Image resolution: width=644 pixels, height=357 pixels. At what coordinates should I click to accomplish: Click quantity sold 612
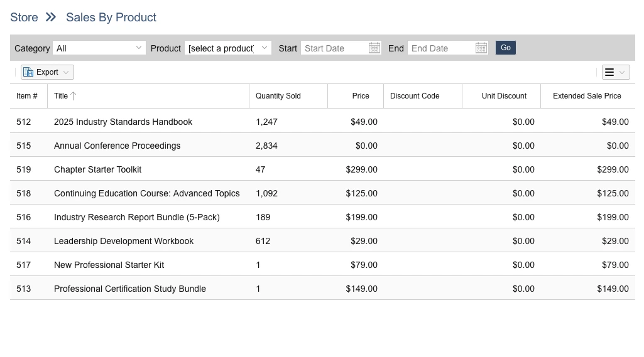(263, 241)
